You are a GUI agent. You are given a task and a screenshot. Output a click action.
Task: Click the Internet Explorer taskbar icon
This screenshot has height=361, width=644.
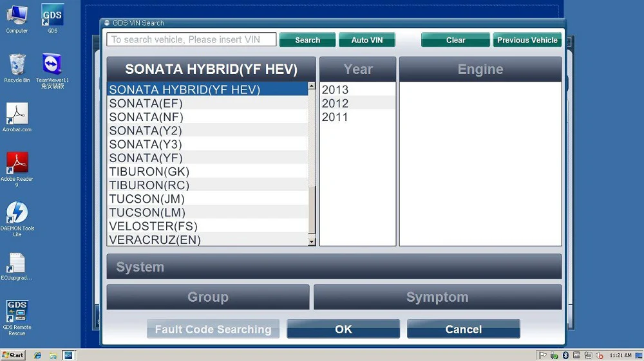(38, 355)
